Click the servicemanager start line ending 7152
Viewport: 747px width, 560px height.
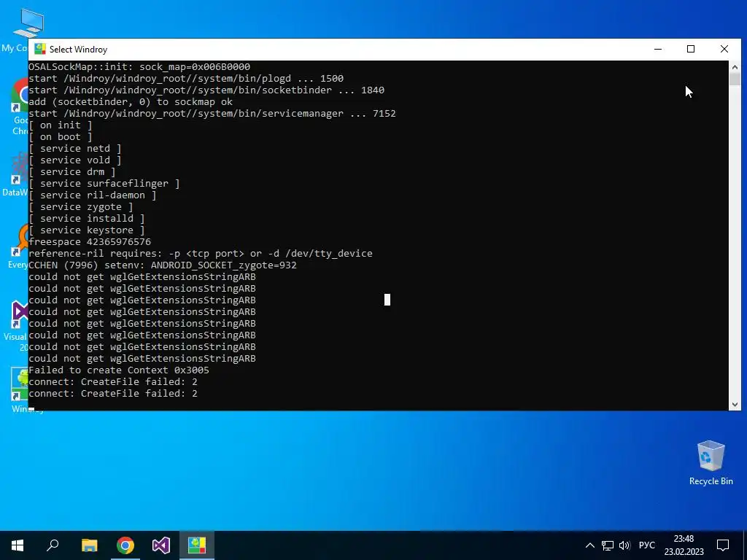(212, 113)
